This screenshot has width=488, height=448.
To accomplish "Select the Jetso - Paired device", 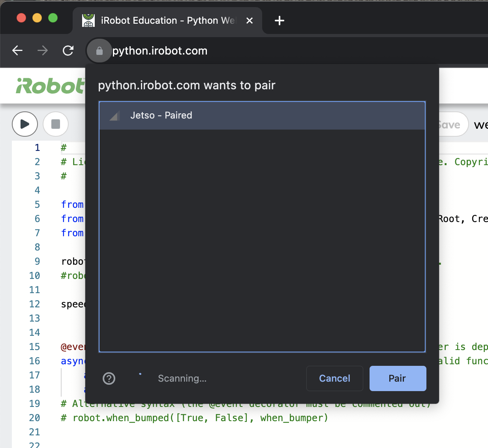I will pos(262,115).
